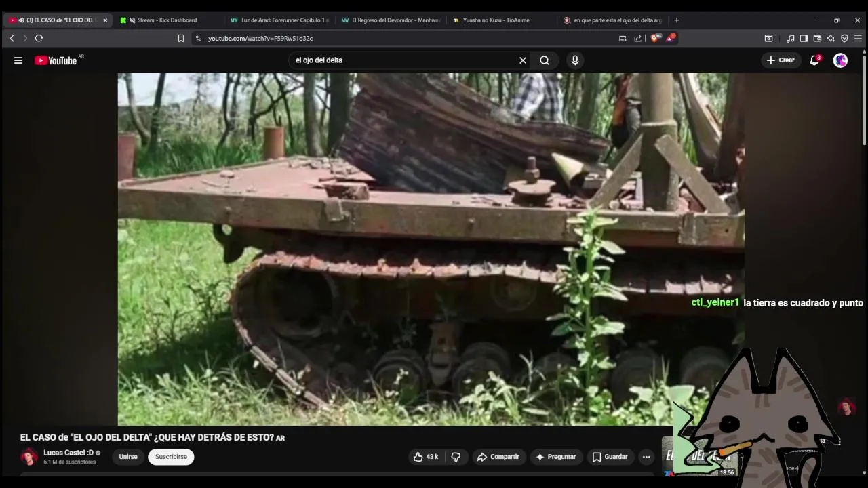Viewport: 868px width, 488px height.
Task: Switch to Luz de Arad: Forerunner tab
Action: [278, 20]
